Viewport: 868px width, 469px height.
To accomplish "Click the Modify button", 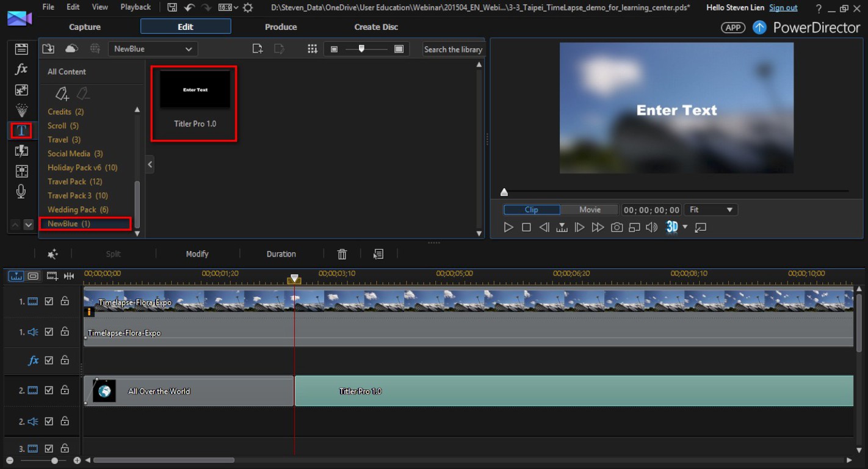I will (x=197, y=254).
